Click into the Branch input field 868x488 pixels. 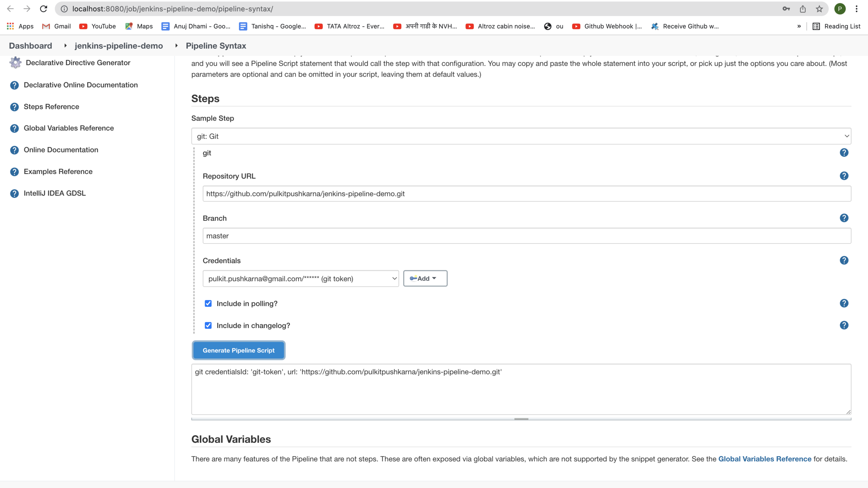(x=527, y=236)
